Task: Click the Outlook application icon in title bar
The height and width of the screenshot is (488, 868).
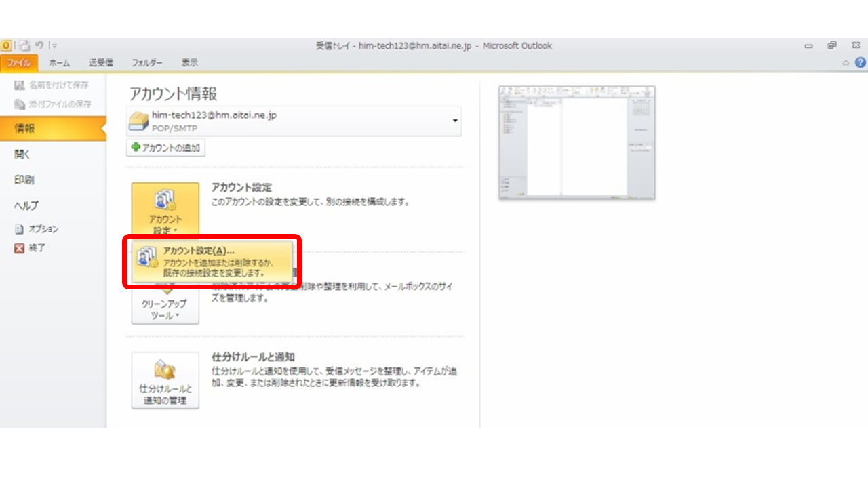Action: [x=7, y=46]
